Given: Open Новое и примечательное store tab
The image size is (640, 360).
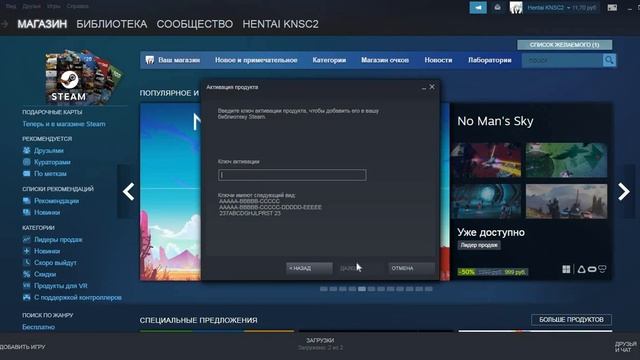Looking at the screenshot, I should pos(256,60).
